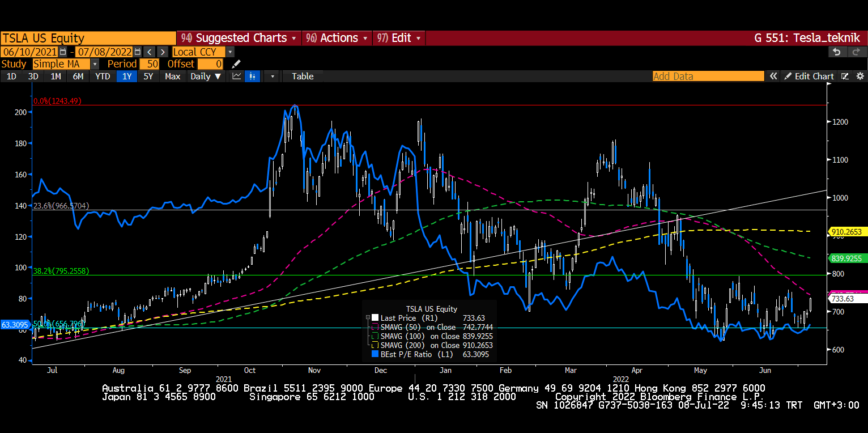868x433 pixels.
Task: Collapse panel with double chevron icon
Action: pyautogui.click(x=773, y=77)
